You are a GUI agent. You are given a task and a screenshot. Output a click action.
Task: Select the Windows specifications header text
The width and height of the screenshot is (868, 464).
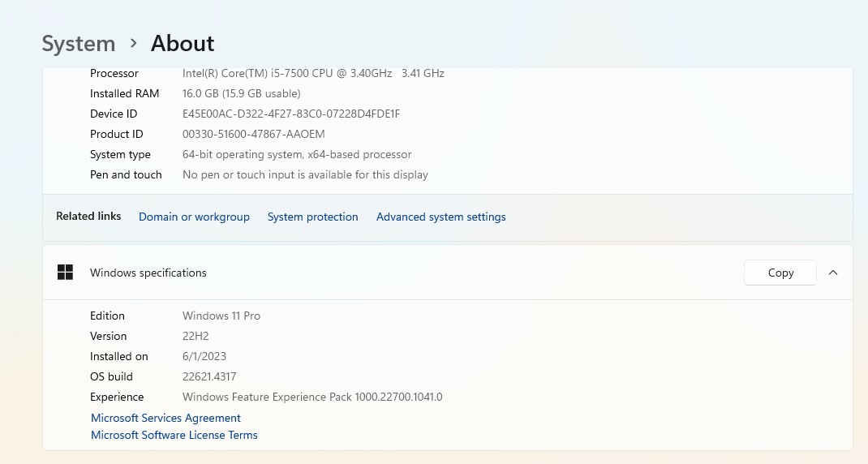click(148, 273)
